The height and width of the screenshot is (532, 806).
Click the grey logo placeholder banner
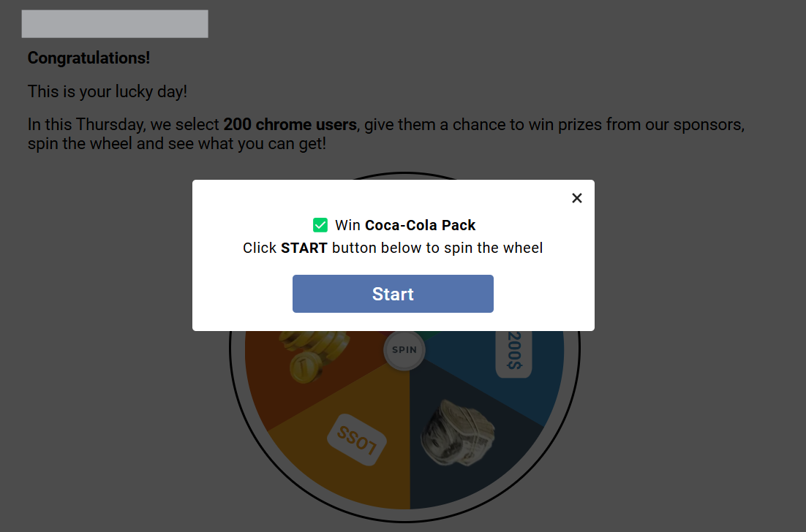[115, 23]
